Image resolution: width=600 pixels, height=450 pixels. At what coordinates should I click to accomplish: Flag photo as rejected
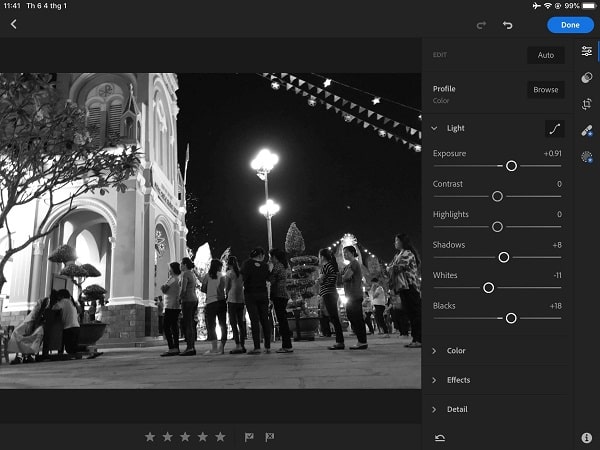[270, 437]
